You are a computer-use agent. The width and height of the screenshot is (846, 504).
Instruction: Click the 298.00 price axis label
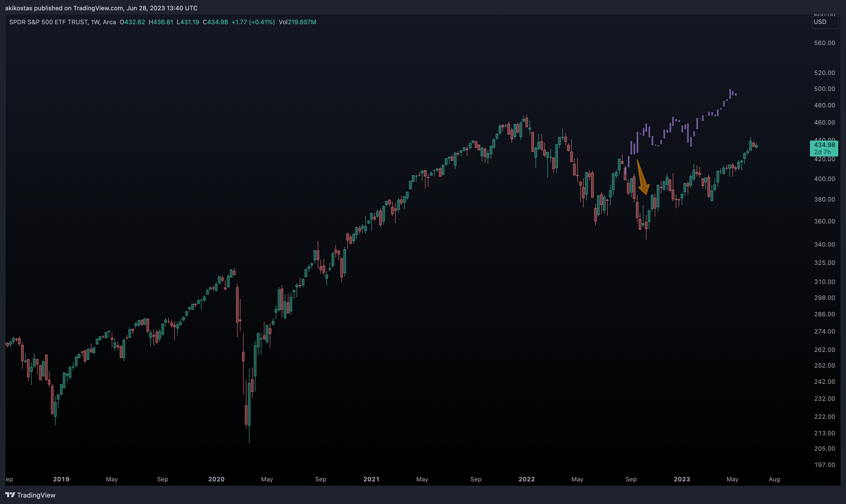tap(824, 298)
